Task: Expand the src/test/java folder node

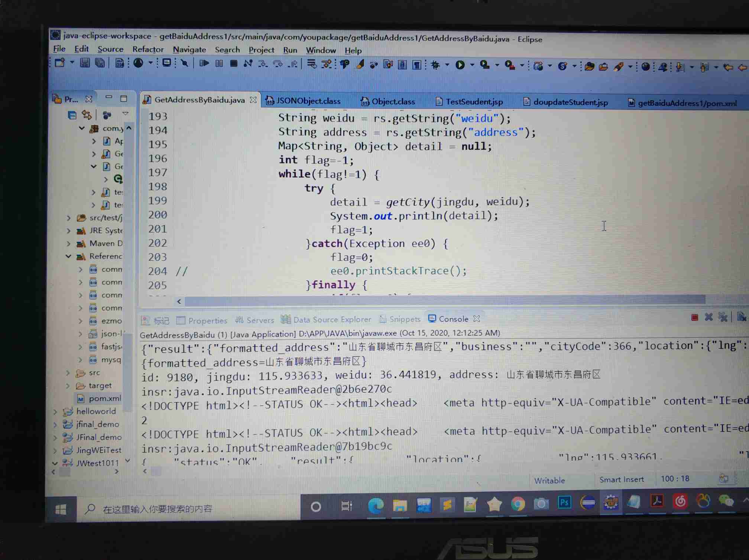Action: point(69,218)
